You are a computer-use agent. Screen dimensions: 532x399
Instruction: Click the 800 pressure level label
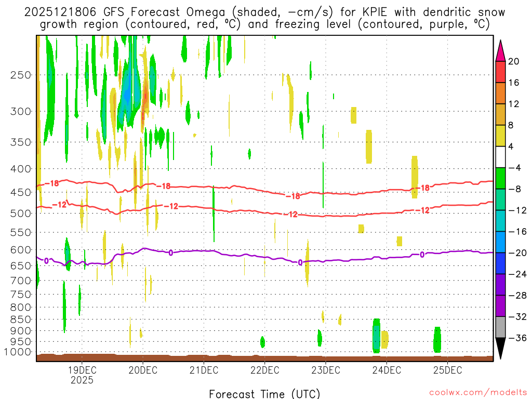[21, 308]
